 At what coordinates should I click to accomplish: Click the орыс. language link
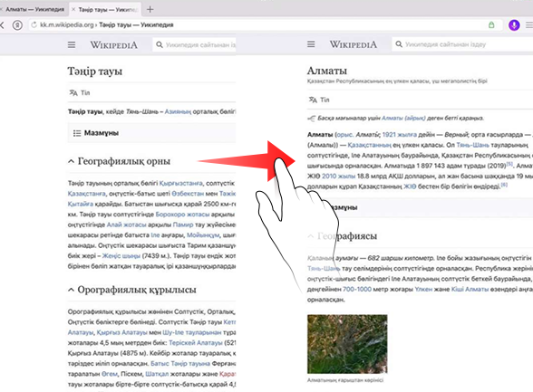point(344,135)
